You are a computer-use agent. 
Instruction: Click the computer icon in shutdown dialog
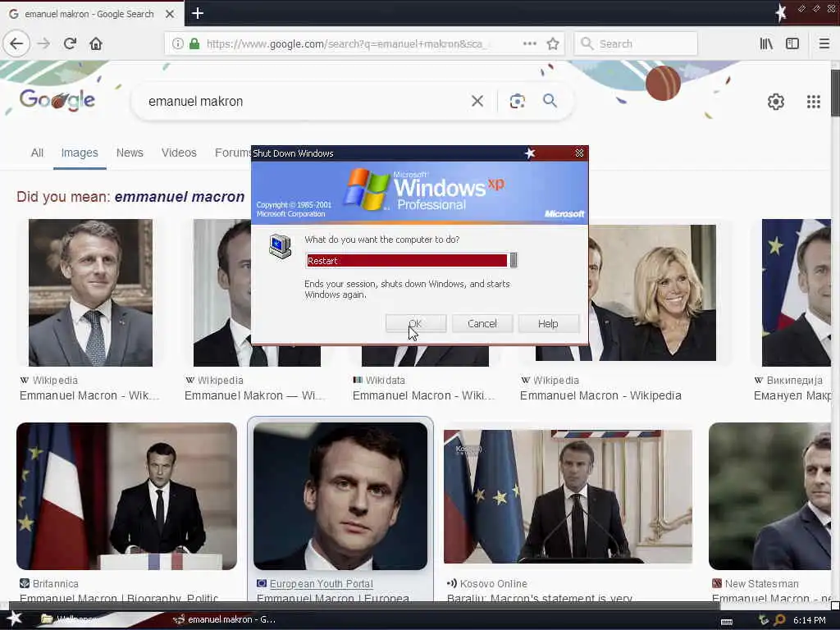tap(281, 246)
